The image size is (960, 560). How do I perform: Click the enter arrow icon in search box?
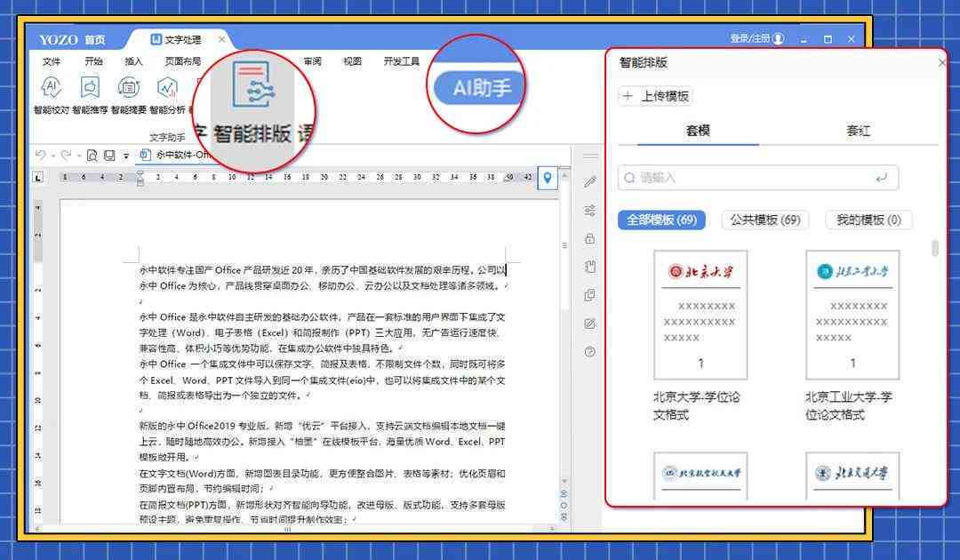click(881, 178)
